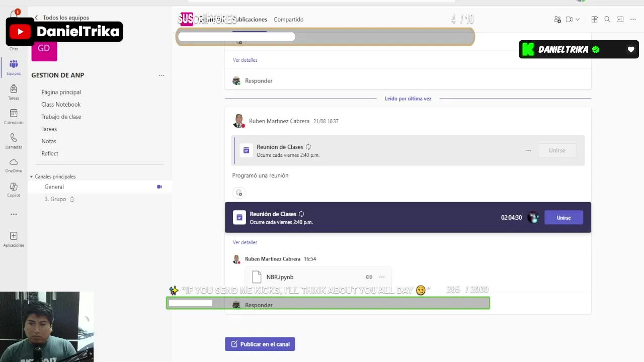Open the apps grid icon in the header
Image resolution: width=644 pixels, height=362 pixels.
click(594, 19)
